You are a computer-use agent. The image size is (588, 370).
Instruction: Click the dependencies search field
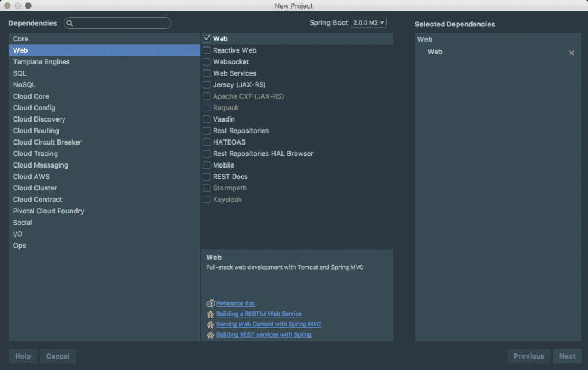coord(122,24)
